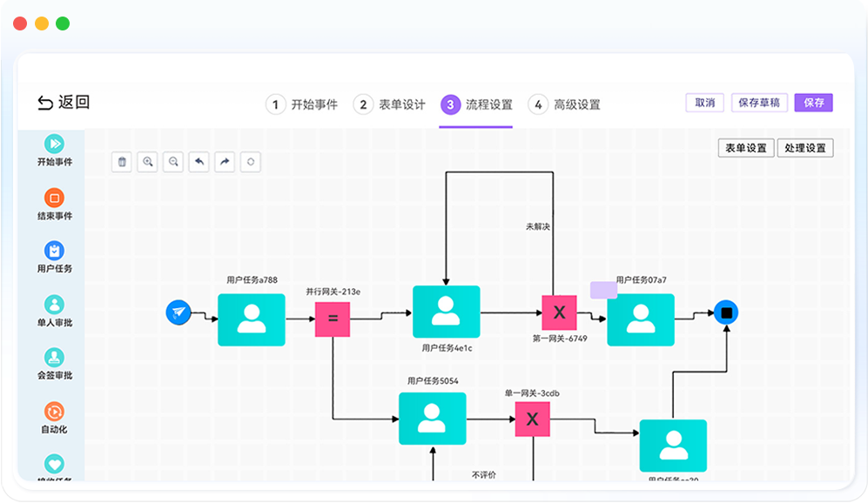Screen dimensions: 868x503
Task: Undo the last canvas action
Action: point(199,161)
